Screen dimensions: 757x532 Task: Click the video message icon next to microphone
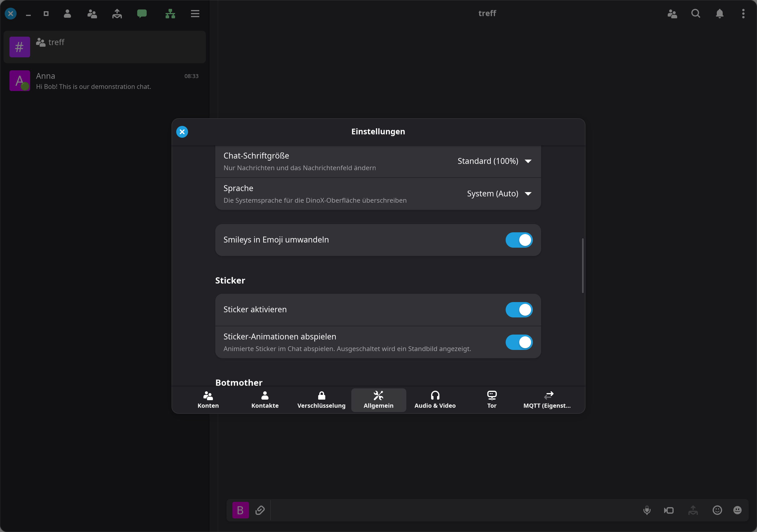point(669,510)
